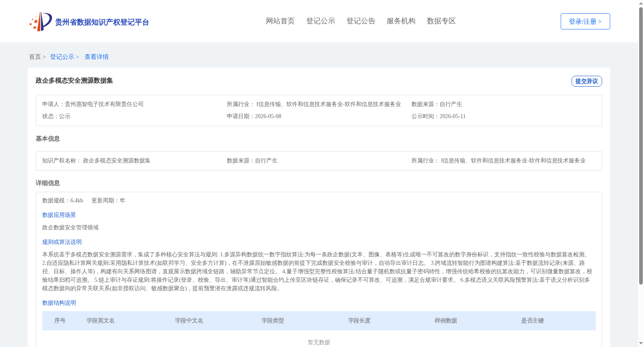Select 服务机构 in the top navigation
This screenshot has width=644, height=347.
(401, 21)
